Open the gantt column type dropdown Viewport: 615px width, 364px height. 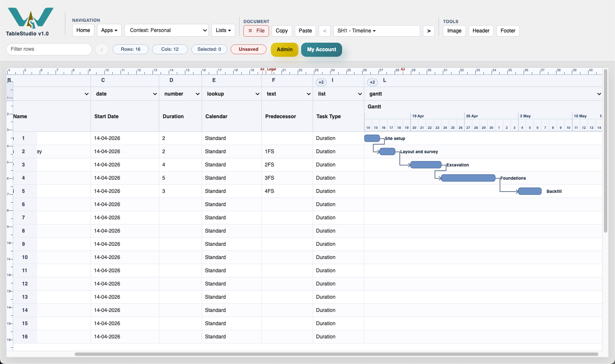(x=483, y=94)
